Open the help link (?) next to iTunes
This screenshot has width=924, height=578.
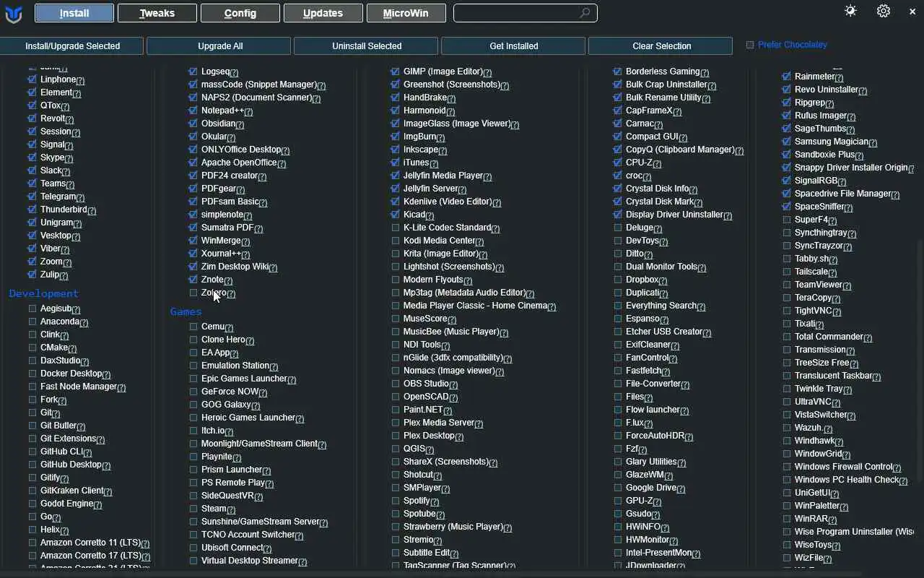pyautogui.click(x=433, y=163)
